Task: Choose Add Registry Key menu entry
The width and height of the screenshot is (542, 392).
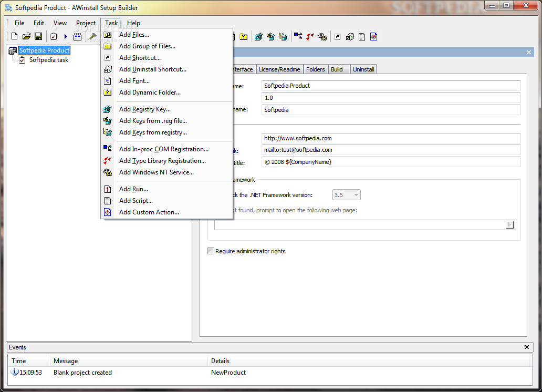Action: [167, 109]
